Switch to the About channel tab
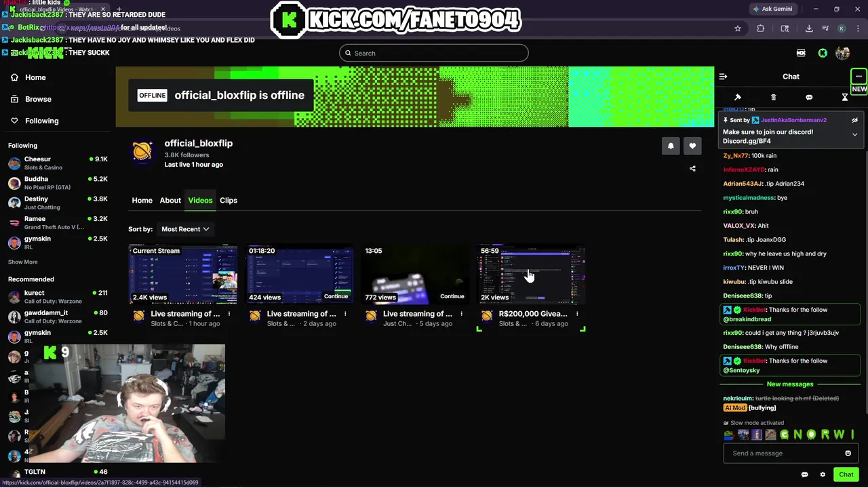This screenshot has width=868, height=488. tap(170, 200)
